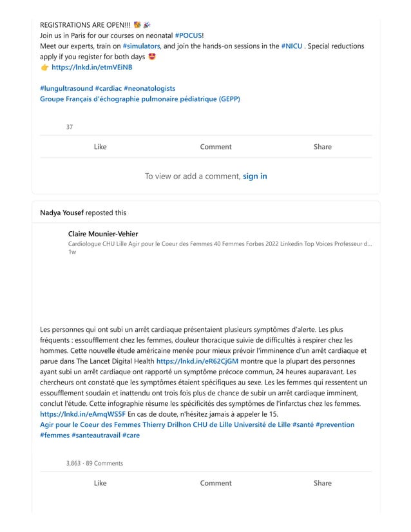The height and width of the screenshot is (532, 411).
Task: Click the #prevention hashtag
Action: [x=334, y=424]
